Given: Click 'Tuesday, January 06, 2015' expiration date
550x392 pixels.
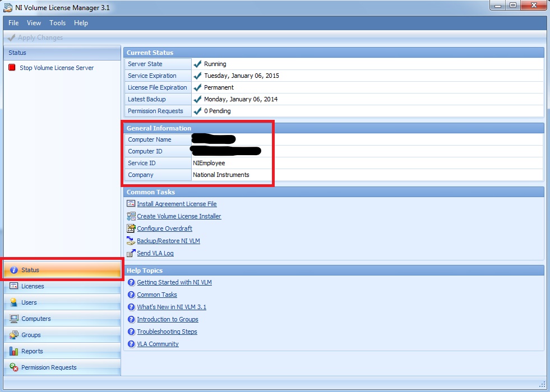Looking at the screenshot, I should click(242, 76).
